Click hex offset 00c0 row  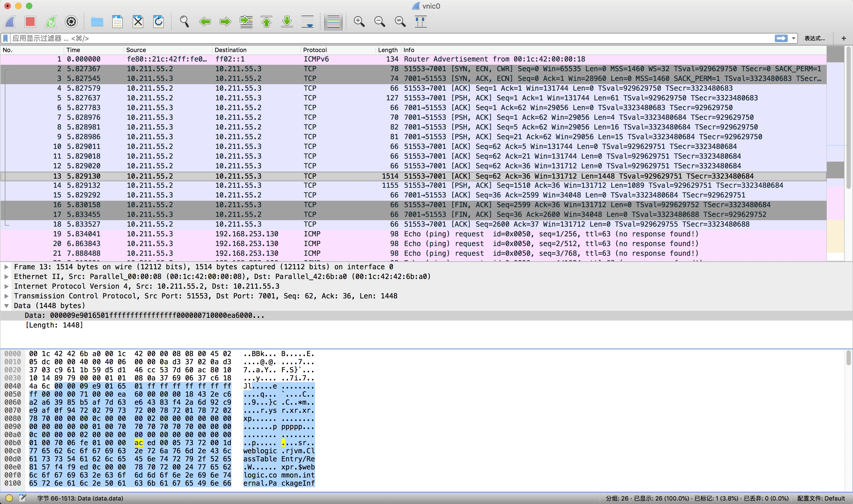click(13, 451)
